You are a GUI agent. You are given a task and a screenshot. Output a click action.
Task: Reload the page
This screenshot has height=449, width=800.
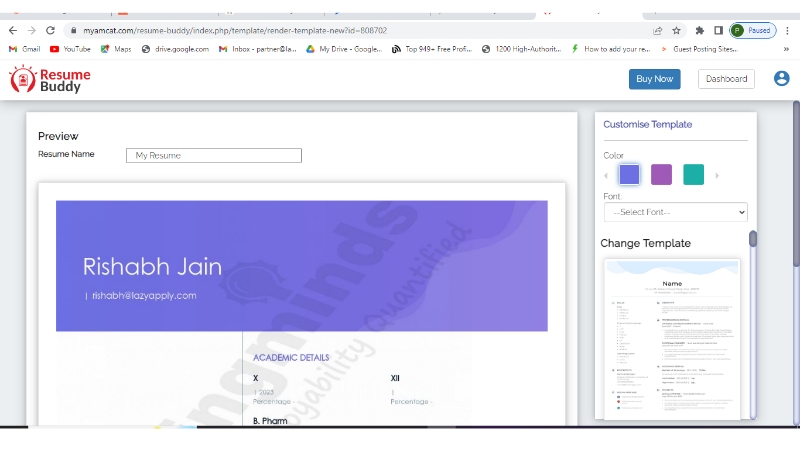click(x=51, y=31)
